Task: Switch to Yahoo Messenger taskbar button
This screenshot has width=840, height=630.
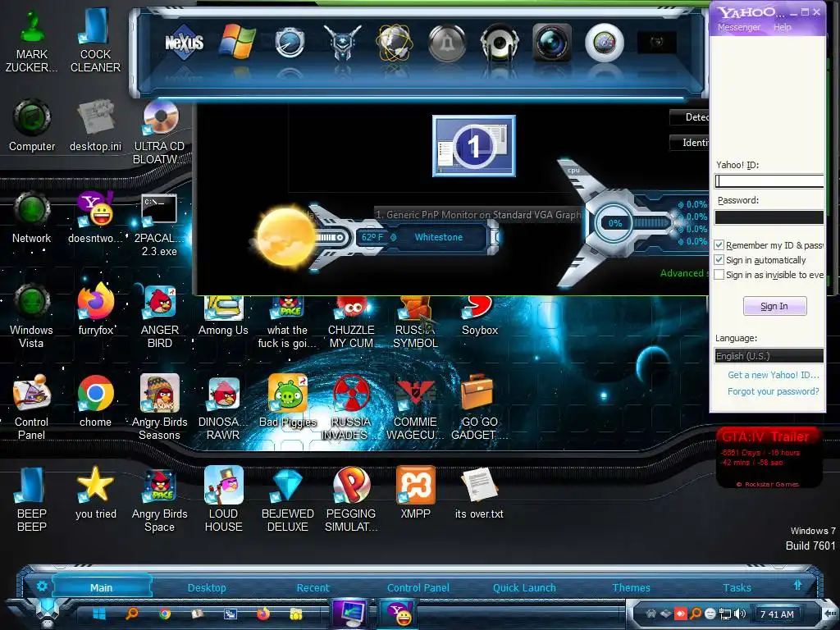Action: click(x=399, y=614)
